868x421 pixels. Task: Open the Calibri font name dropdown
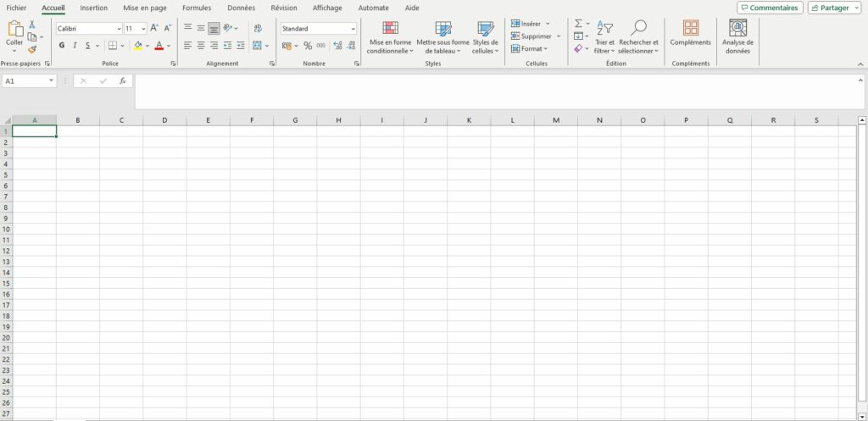tap(119, 29)
